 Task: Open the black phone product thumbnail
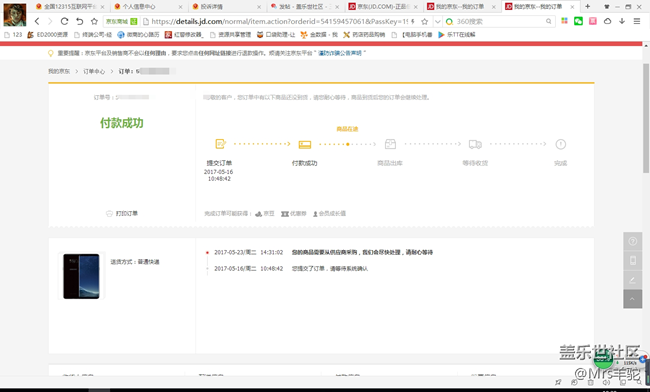tap(81, 276)
